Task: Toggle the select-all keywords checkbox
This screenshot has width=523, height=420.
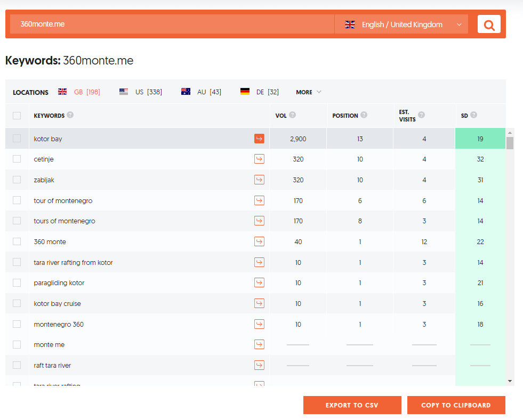Action: point(17,116)
